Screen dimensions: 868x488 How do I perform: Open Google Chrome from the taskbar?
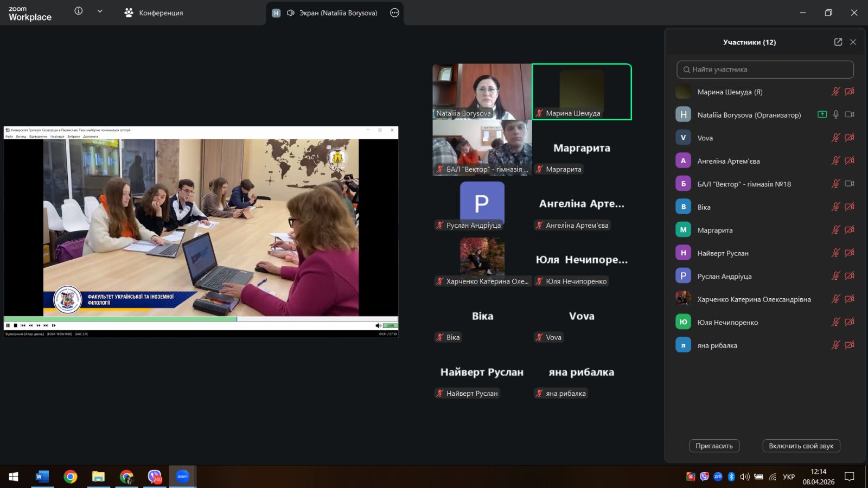[x=71, y=477]
